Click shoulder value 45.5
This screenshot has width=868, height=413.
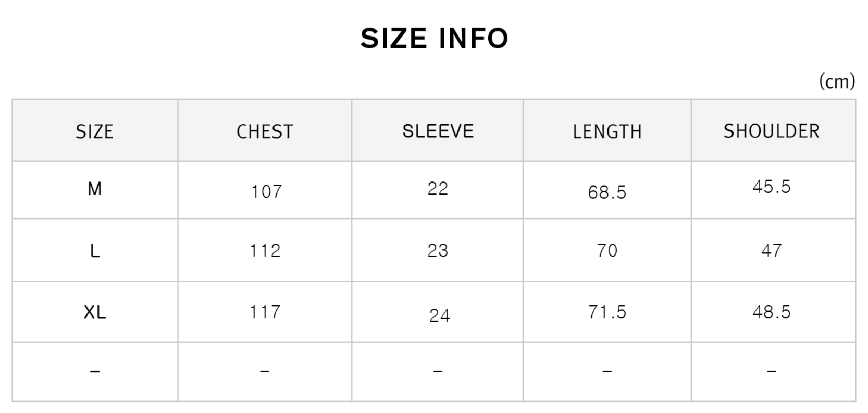(771, 187)
